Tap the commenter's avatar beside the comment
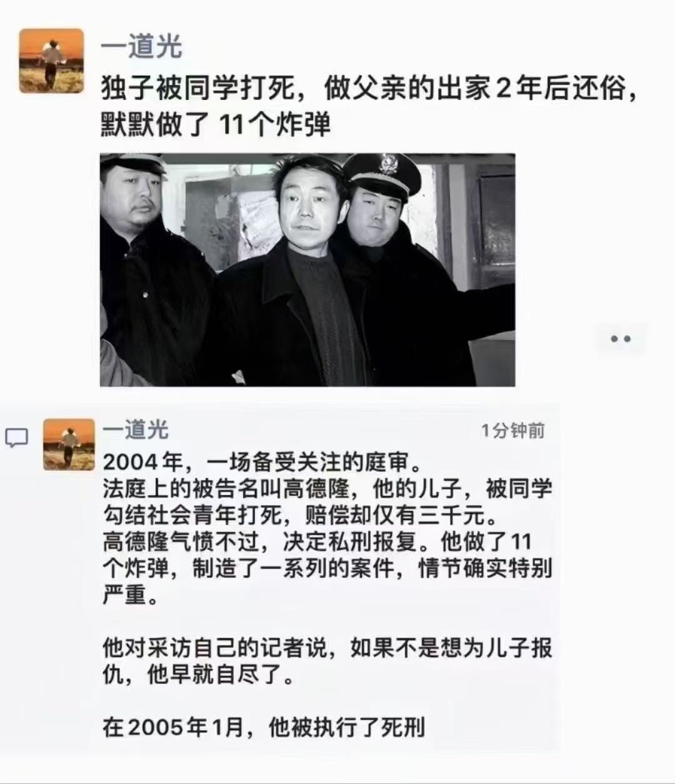This screenshot has height=784, width=675. click(x=69, y=444)
